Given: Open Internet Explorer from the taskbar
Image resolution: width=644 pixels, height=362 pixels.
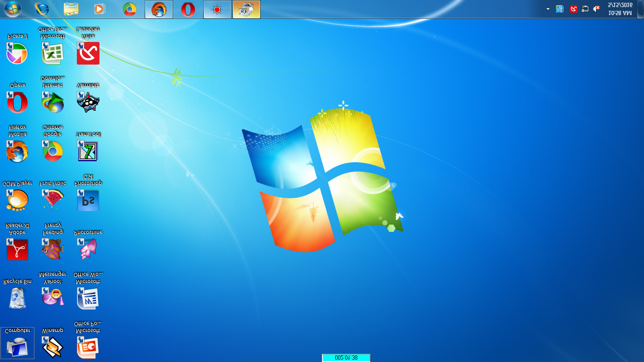Looking at the screenshot, I should tap(42, 9).
